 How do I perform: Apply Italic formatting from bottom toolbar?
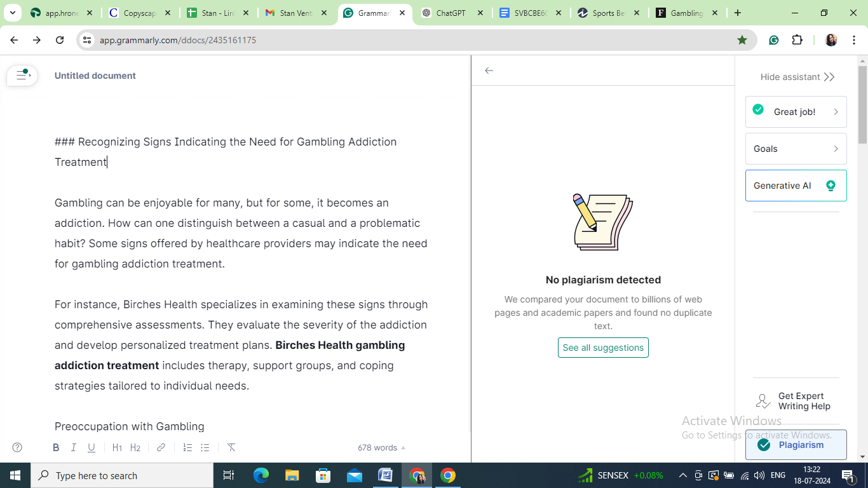(74, 447)
